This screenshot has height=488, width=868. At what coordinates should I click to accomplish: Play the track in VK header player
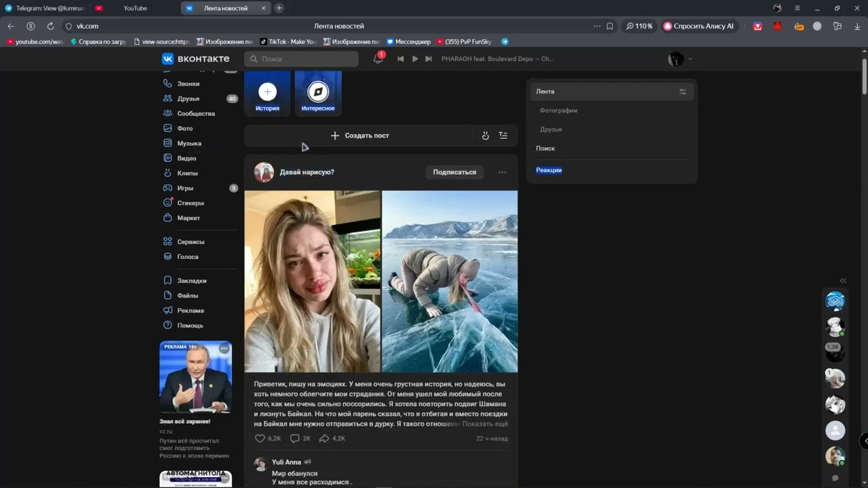[x=415, y=59]
